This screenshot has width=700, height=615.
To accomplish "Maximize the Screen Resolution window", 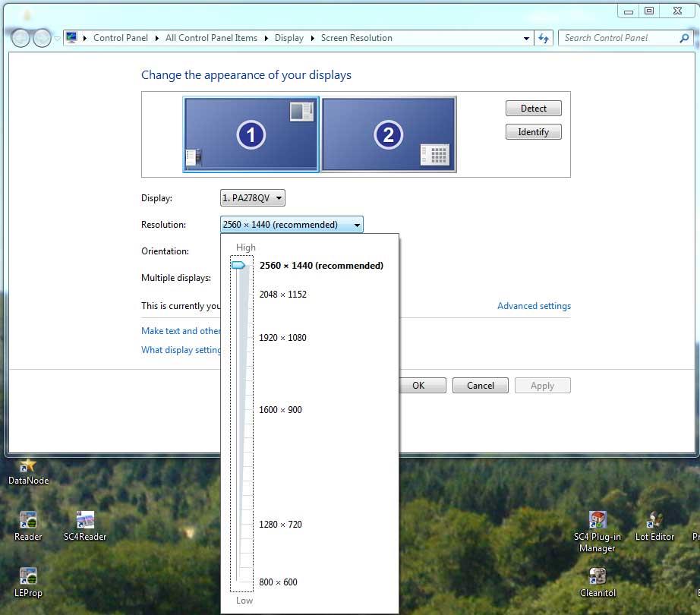I will [649, 11].
